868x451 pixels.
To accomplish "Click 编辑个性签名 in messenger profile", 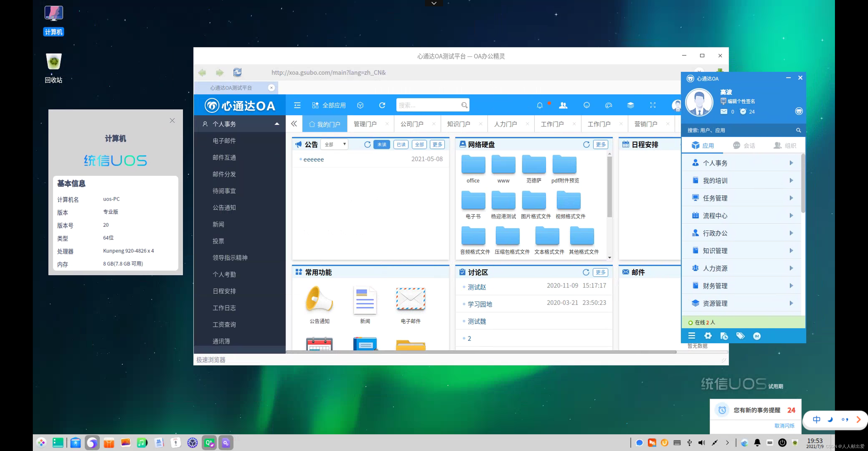I will [x=741, y=101].
